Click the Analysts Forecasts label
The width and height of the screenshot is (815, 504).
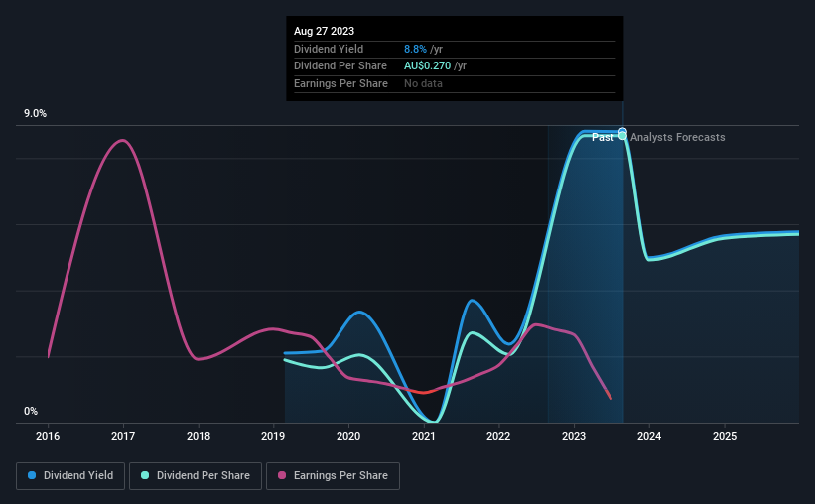coord(678,137)
